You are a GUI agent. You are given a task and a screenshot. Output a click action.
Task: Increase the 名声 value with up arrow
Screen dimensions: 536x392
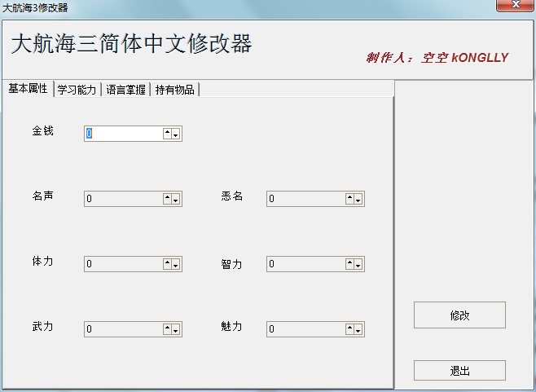pyautogui.click(x=167, y=199)
